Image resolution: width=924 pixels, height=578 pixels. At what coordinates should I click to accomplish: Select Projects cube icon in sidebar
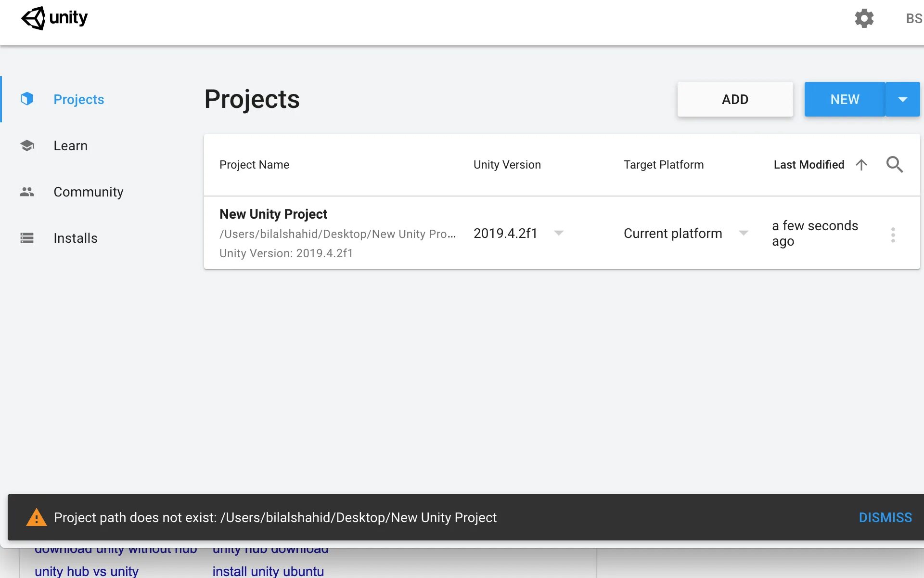(27, 99)
